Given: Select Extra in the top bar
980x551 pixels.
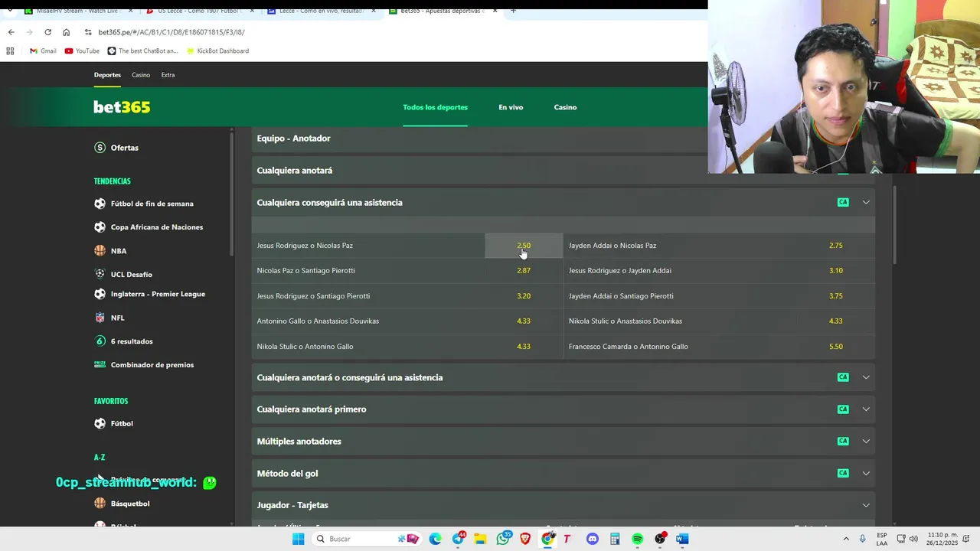Looking at the screenshot, I should [168, 75].
